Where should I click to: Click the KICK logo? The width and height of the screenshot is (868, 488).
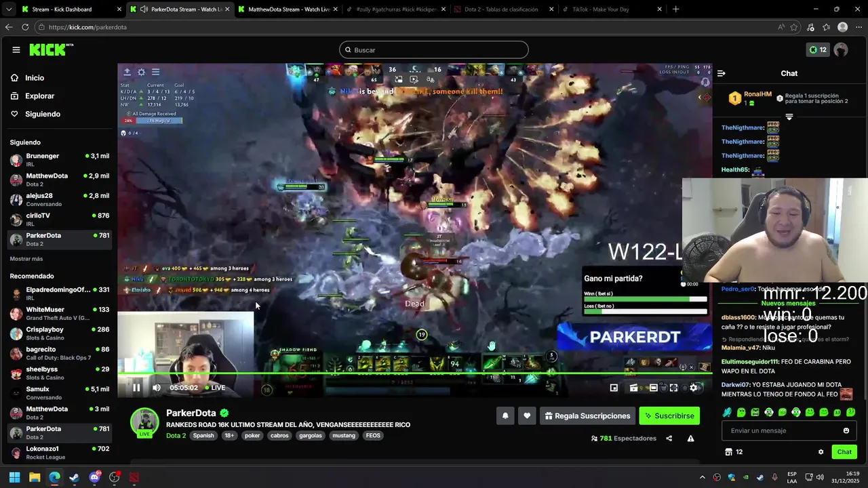pyautogui.click(x=51, y=49)
